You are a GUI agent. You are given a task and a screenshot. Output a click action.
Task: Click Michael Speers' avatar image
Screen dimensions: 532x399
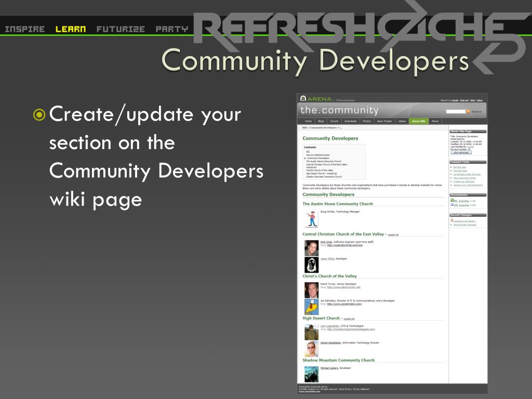(x=312, y=374)
